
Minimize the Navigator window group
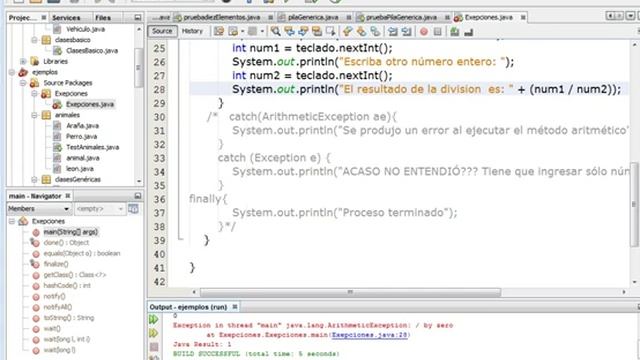click(x=138, y=196)
